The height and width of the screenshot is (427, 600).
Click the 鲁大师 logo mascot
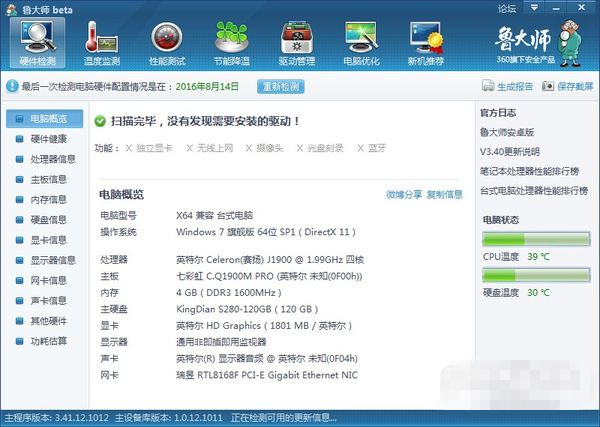click(x=570, y=43)
